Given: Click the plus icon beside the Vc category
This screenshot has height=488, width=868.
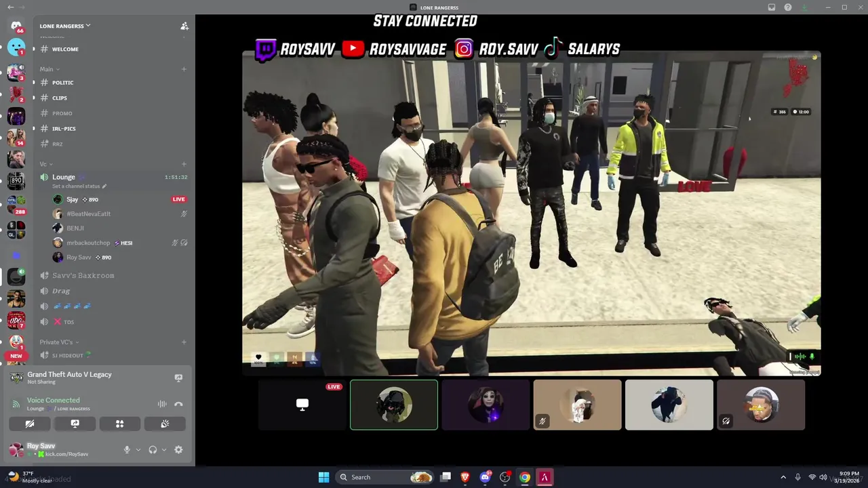Looking at the screenshot, I should click(184, 164).
